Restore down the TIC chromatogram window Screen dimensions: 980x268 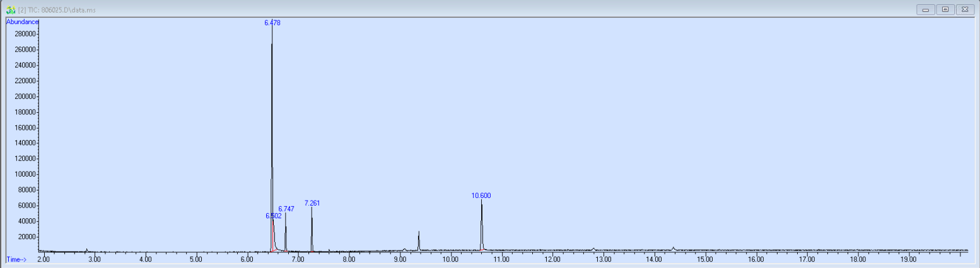945,9
